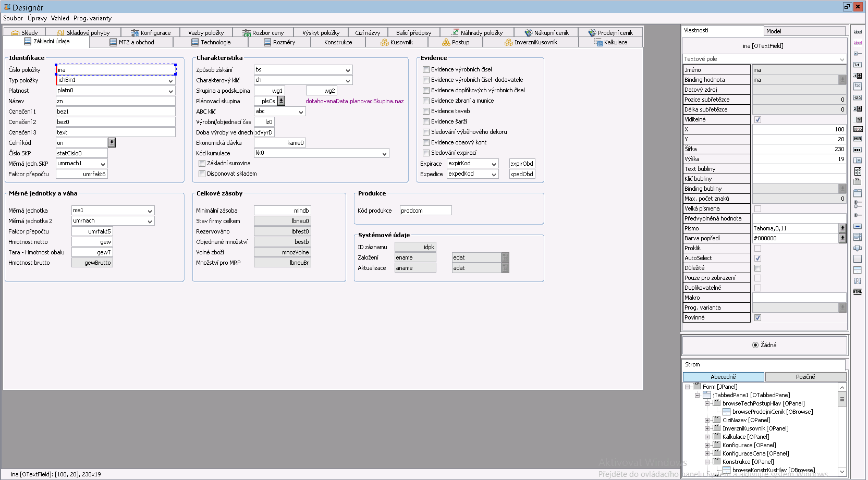
Task: Toggle the Viditelné property checkbox
Action: tap(757, 120)
